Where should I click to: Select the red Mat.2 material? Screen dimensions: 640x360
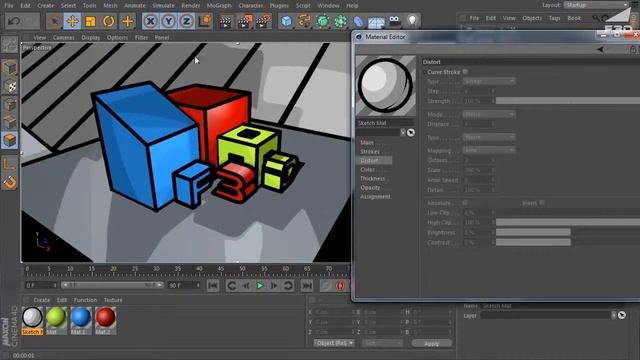pos(105,321)
